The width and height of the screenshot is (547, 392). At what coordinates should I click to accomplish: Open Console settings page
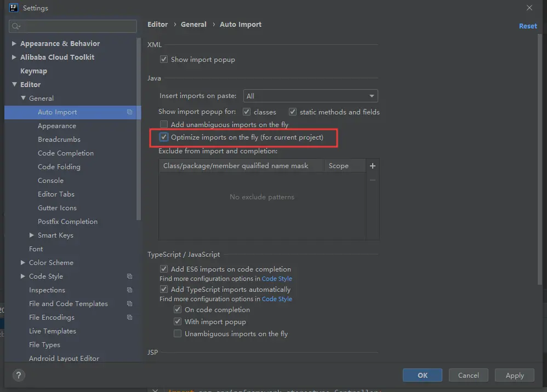pos(50,181)
